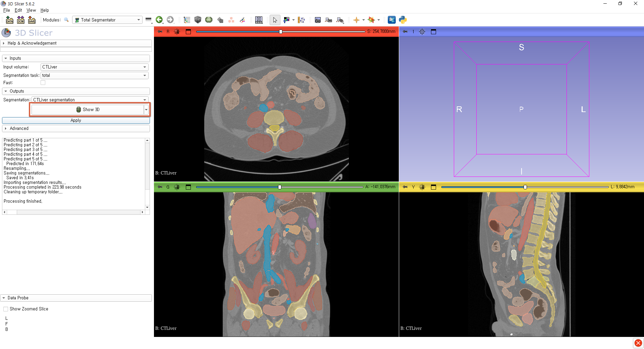644x349 pixels.
Task: Maximize the green slice view
Action: coord(188,187)
